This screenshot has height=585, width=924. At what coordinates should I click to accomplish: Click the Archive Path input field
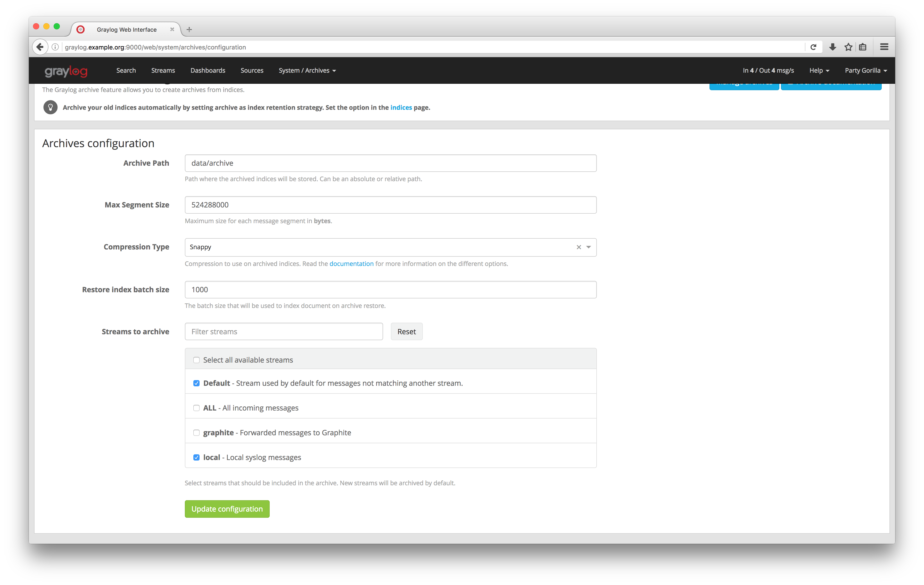pos(390,163)
